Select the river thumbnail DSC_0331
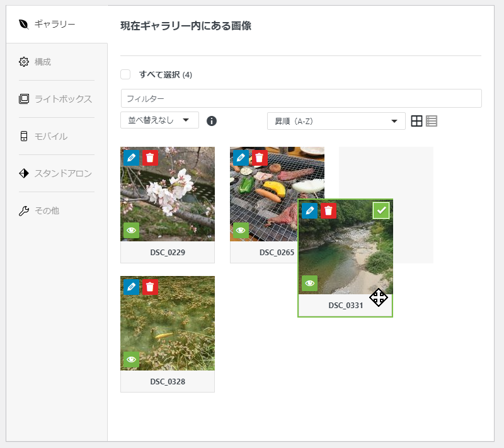The image size is (504, 448). point(345,247)
